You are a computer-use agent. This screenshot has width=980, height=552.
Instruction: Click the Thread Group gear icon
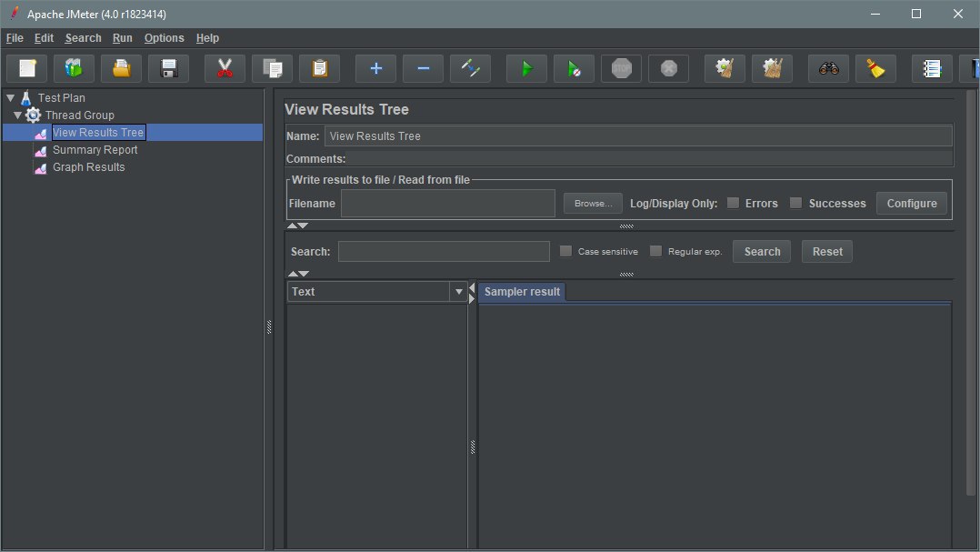(33, 115)
